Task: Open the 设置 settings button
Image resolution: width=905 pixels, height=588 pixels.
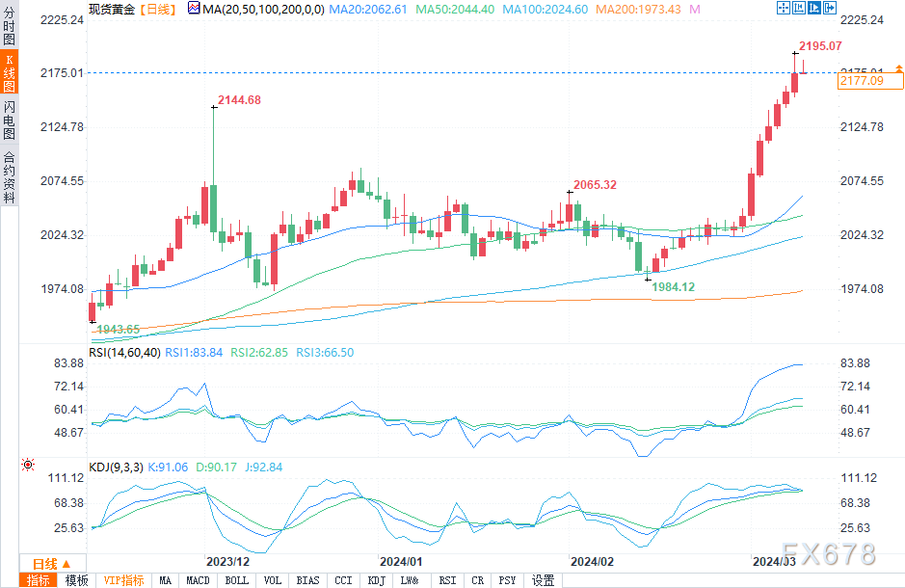Action: coord(544,580)
